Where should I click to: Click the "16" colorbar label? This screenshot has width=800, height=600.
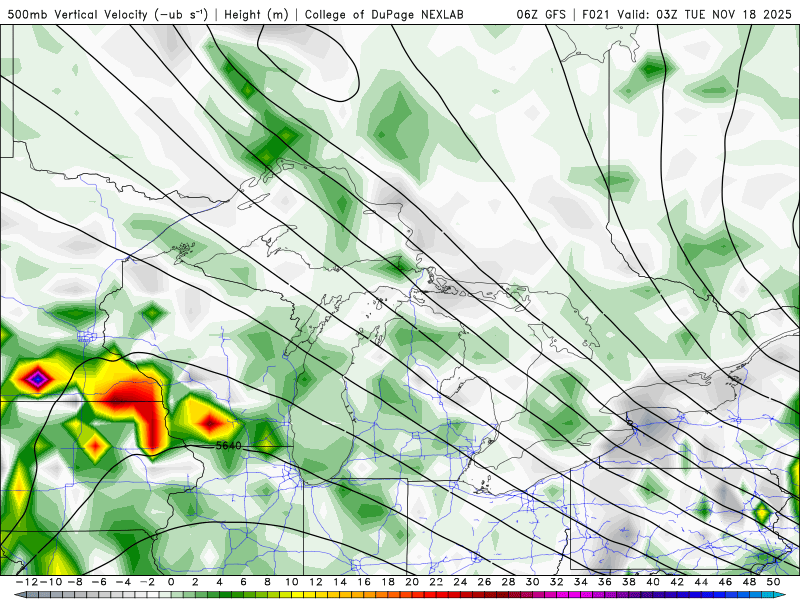click(364, 582)
